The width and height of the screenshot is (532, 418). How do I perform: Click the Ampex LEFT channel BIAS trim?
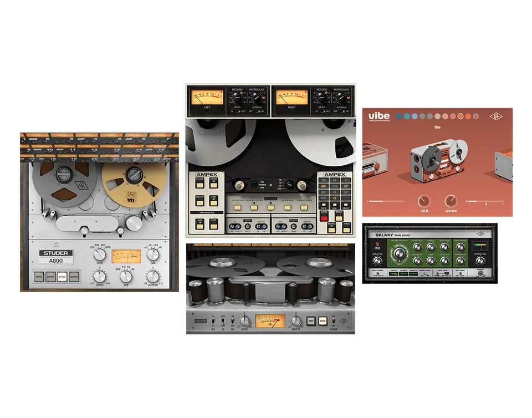(248, 226)
